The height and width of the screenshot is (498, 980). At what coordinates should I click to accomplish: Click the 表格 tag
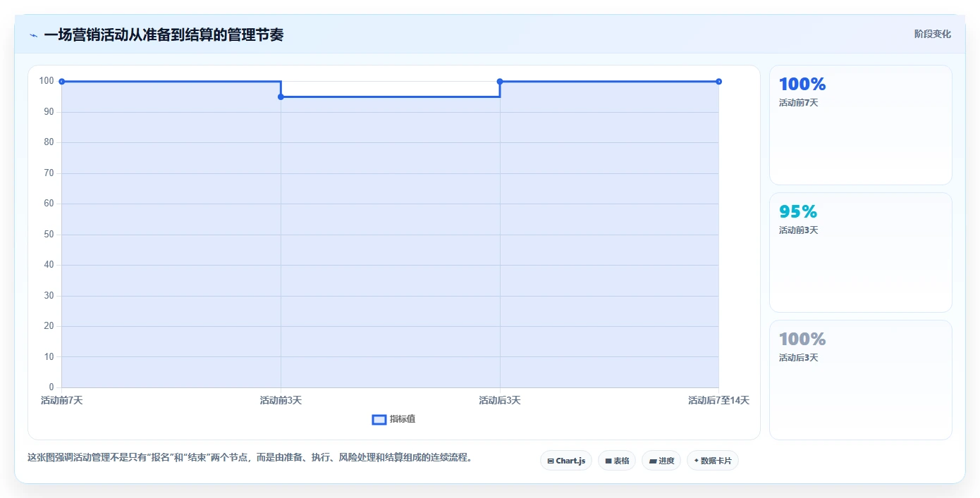(x=617, y=461)
